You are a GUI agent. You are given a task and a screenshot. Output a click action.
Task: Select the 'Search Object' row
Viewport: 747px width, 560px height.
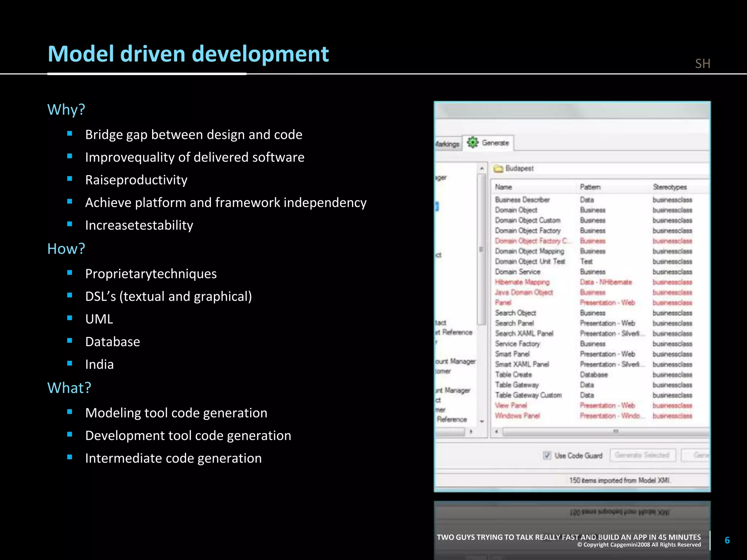coord(593,313)
